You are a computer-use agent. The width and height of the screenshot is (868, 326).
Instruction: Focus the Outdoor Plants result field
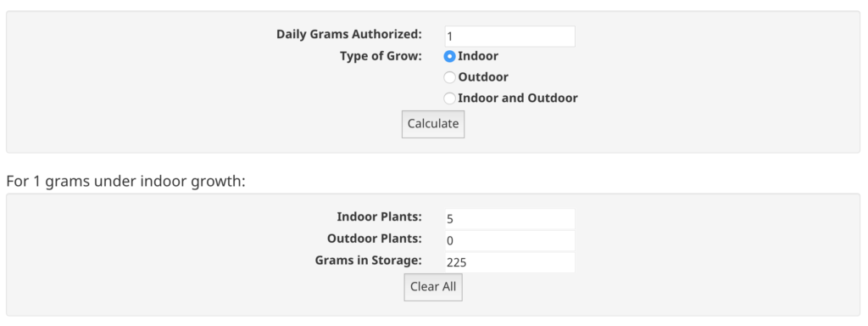click(509, 240)
